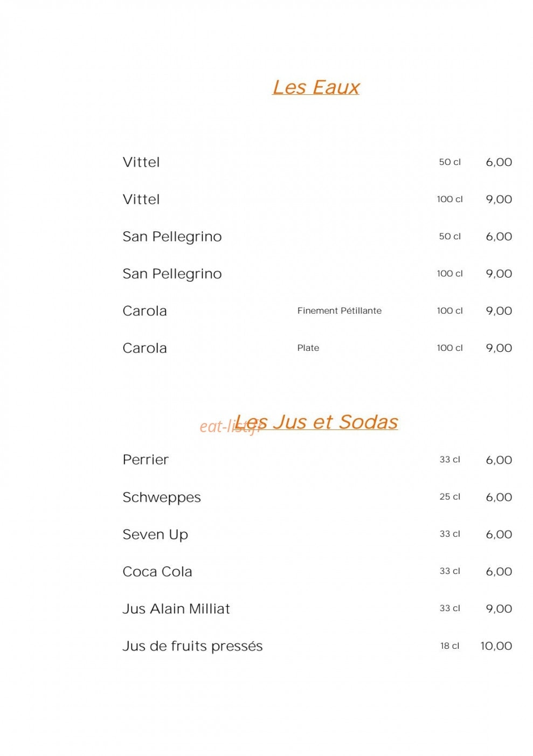533x756 pixels.
Task: Click the 10,00 price of pressed juice
Action: [496, 646]
